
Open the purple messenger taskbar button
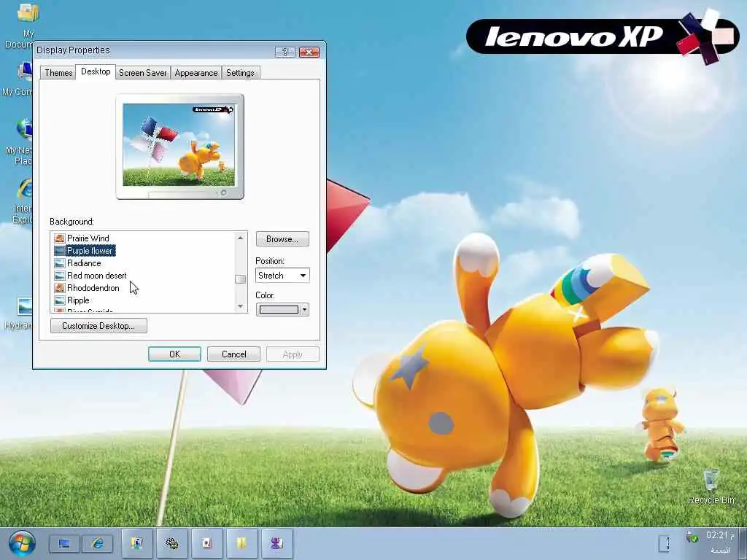[x=276, y=542]
